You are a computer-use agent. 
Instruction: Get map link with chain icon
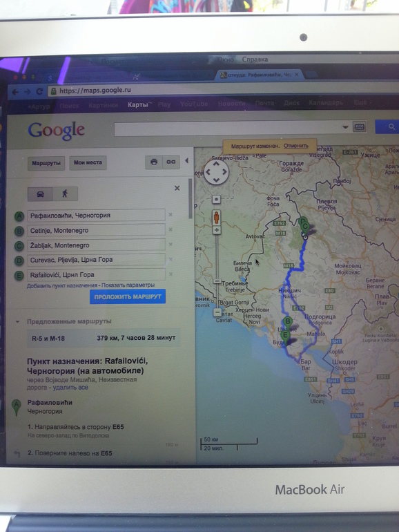171,162
